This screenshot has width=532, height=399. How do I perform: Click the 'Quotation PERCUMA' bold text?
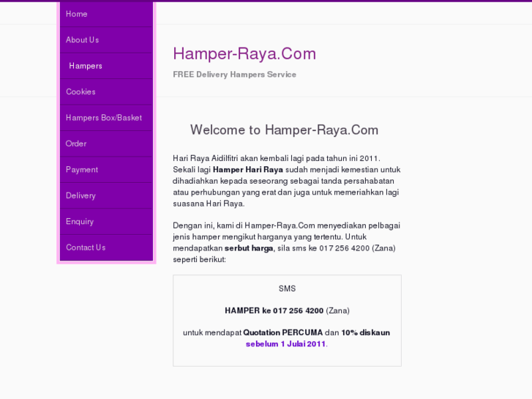(x=283, y=333)
